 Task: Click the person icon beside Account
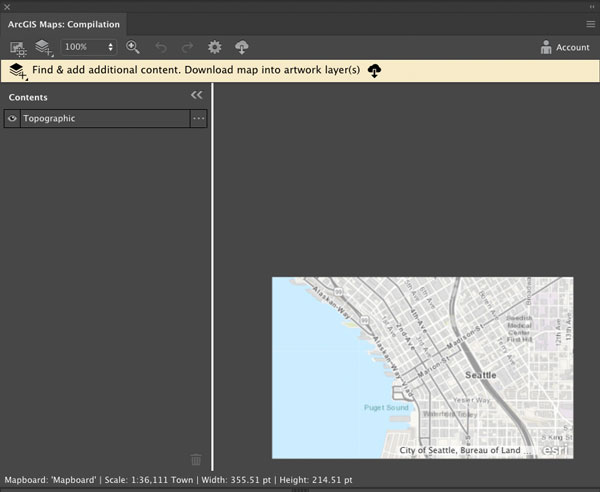pyautogui.click(x=546, y=47)
